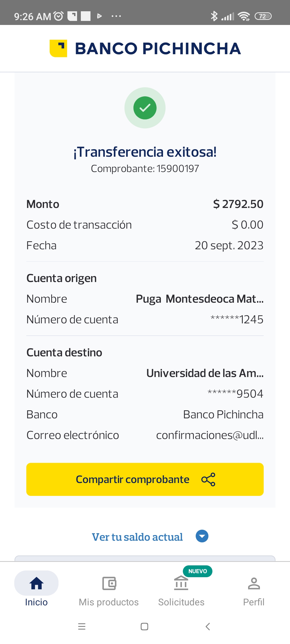Tap the truncated Universidad de las Am... name
The height and width of the screenshot is (644, 290).
pyautogui.click(x=205, y=373)
